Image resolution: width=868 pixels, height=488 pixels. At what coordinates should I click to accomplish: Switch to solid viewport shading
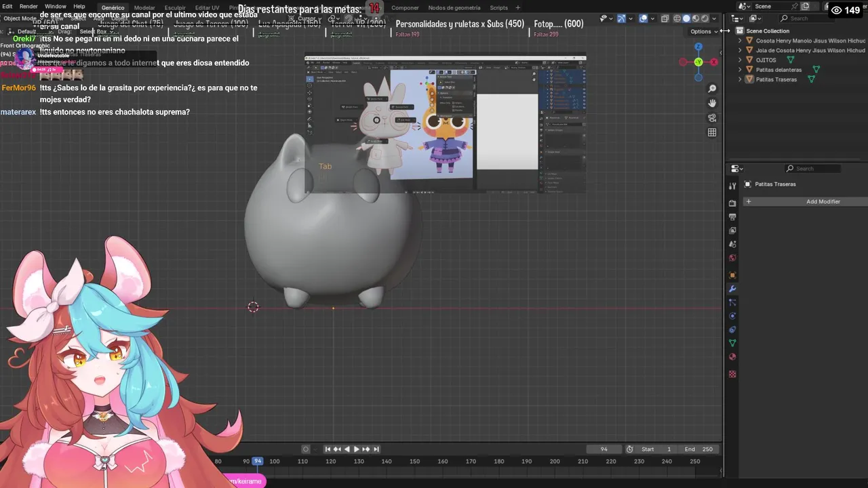point(686,18)
